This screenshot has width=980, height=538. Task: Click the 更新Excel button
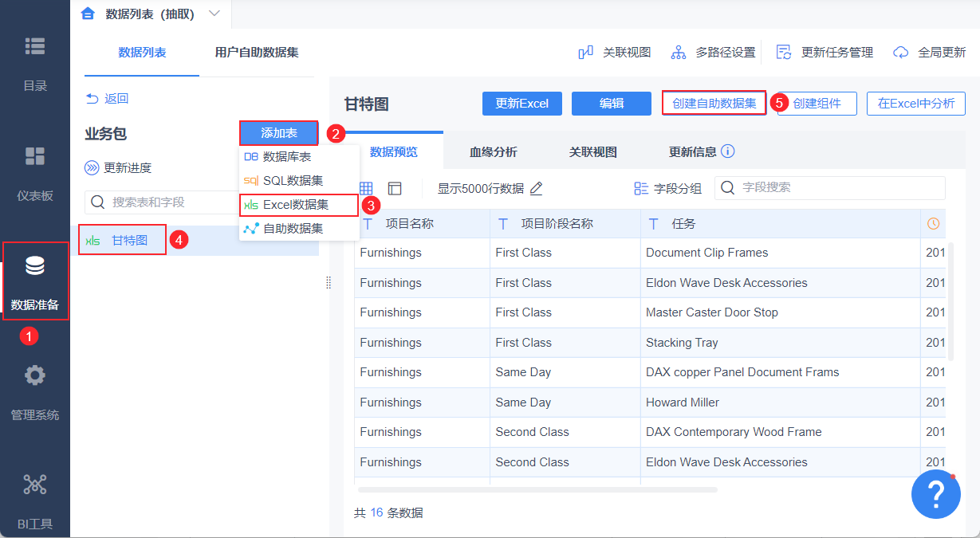point(521,104)
